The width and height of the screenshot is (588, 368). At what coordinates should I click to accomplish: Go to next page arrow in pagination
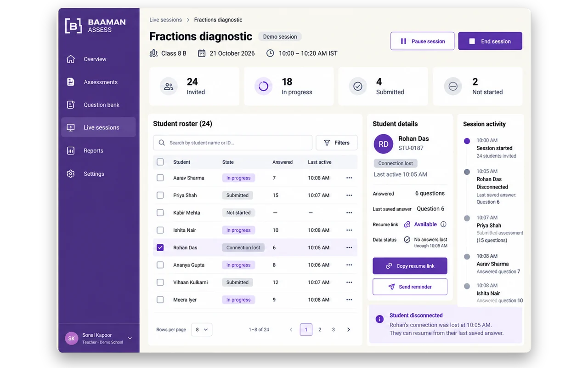point(349,329)
